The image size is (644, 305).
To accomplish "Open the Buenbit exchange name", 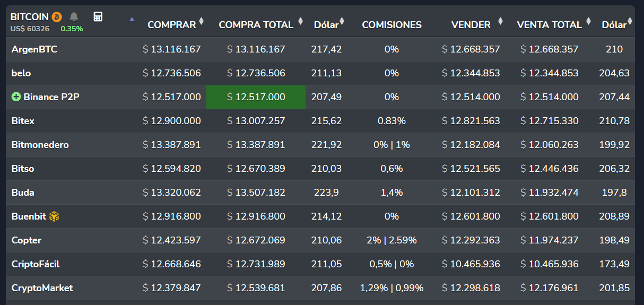I will click(x=29, y=216).
